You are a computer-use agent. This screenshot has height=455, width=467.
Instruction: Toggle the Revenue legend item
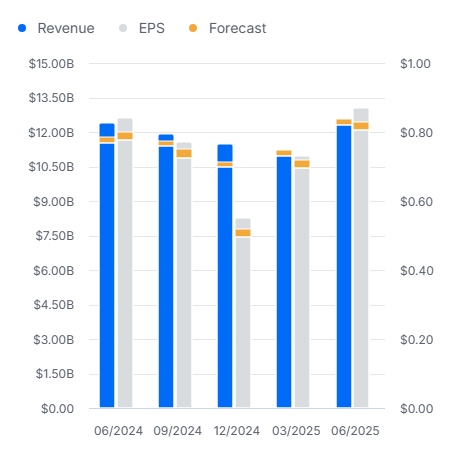point(56,28)
